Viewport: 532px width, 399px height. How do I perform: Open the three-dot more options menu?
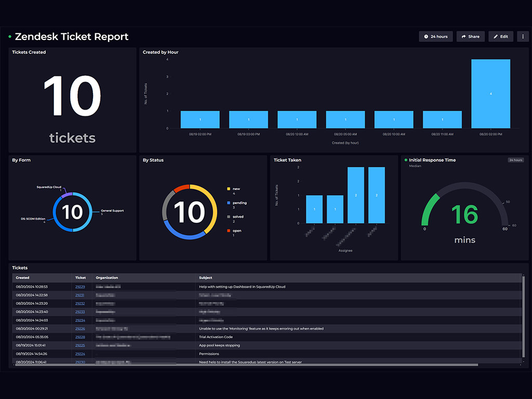pyautogui.click(x=523, y=37)
